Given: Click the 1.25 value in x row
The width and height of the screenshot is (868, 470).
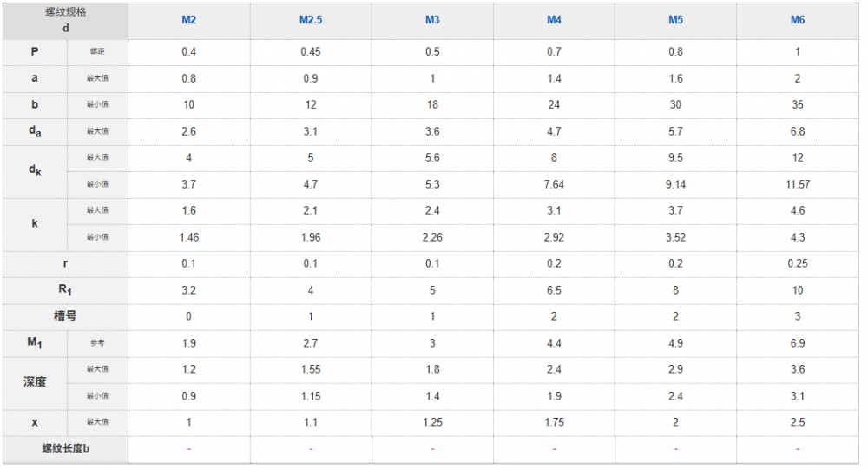Looking at the screenshot, I should tap(432, 422).
